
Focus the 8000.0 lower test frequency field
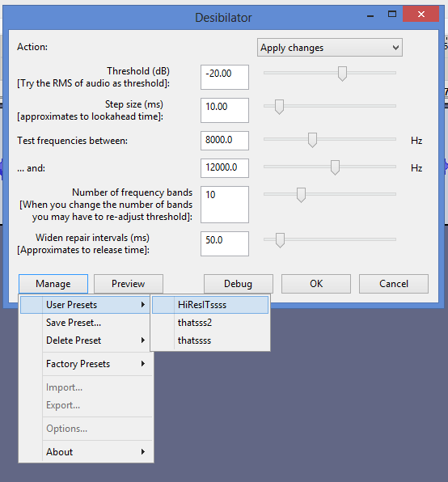point(225,141)
